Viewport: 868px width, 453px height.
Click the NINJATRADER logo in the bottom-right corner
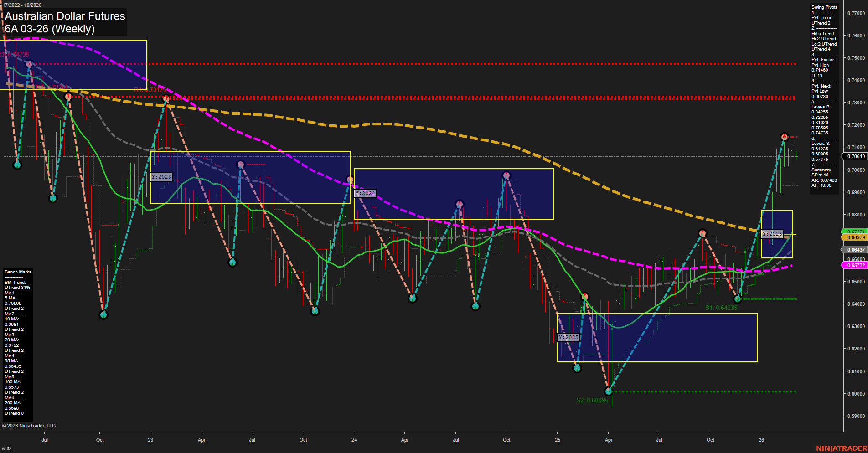[x=843, y=448]
